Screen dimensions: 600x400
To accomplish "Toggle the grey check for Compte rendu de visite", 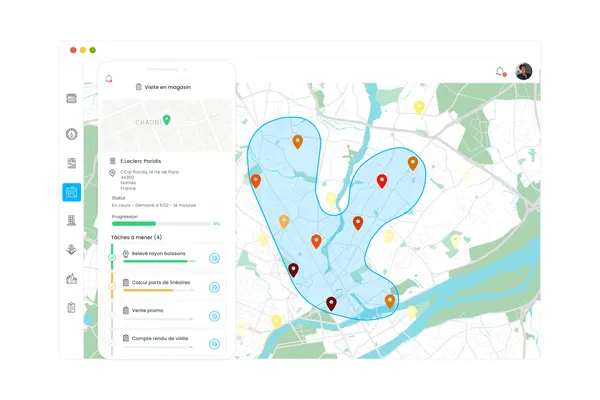I will (x=112, y=343).
